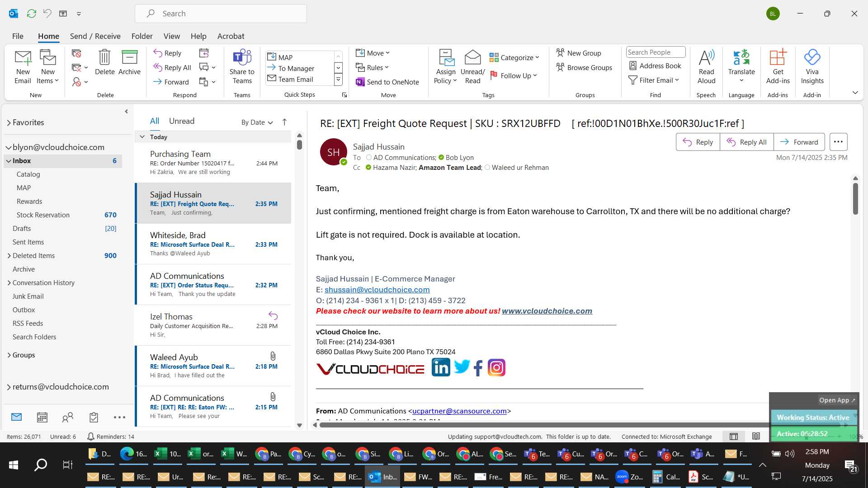Image resolution: width=868 pixels, height=488 pixels.
Task: Click ucpartner@scansource.com link
Action: (459, 411)
